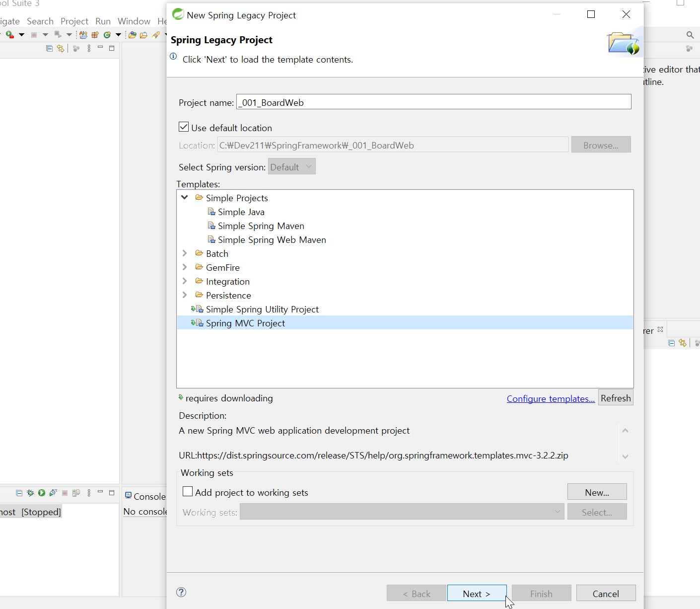Click the stopped localhost server entry
700x609 pixels.
coord(30,512)
